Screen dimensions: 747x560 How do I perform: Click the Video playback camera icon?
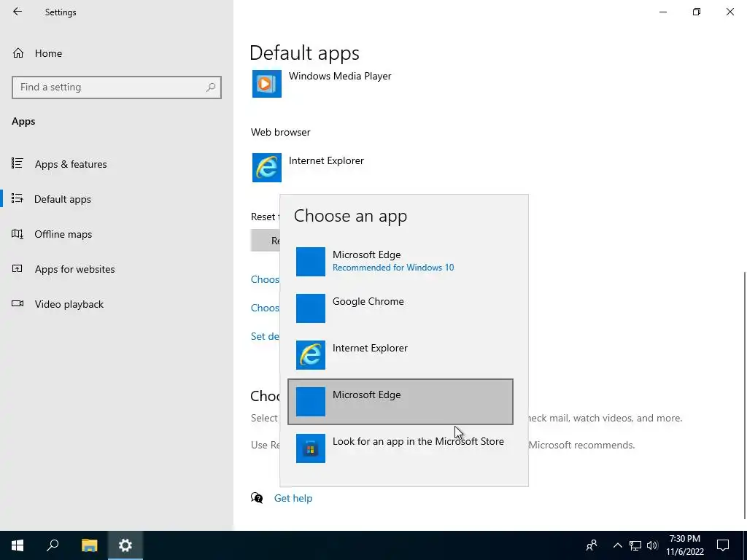[18, 303]
